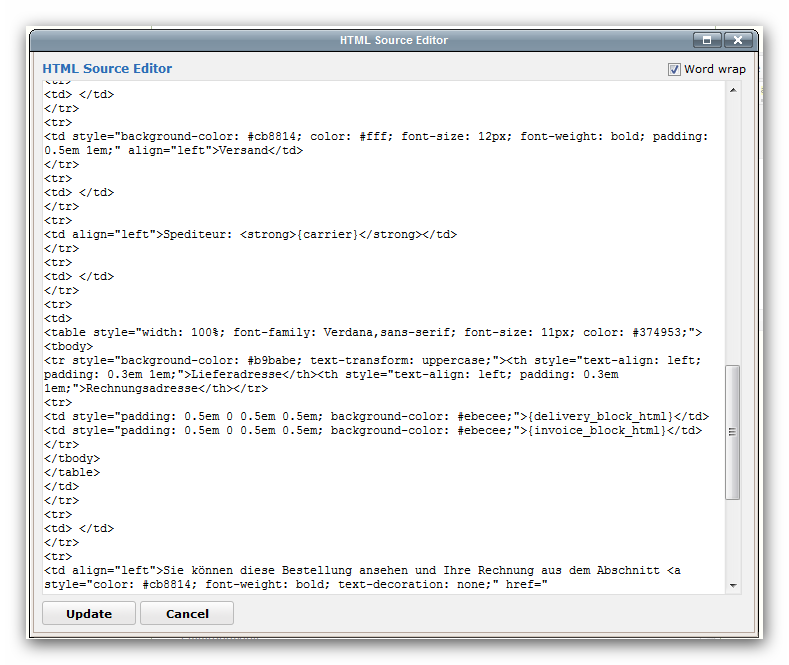The width and height of the screenshot is (789, 665).
Task: Toggle the Word wrap checkbox
Action: (x=674, y=69)
